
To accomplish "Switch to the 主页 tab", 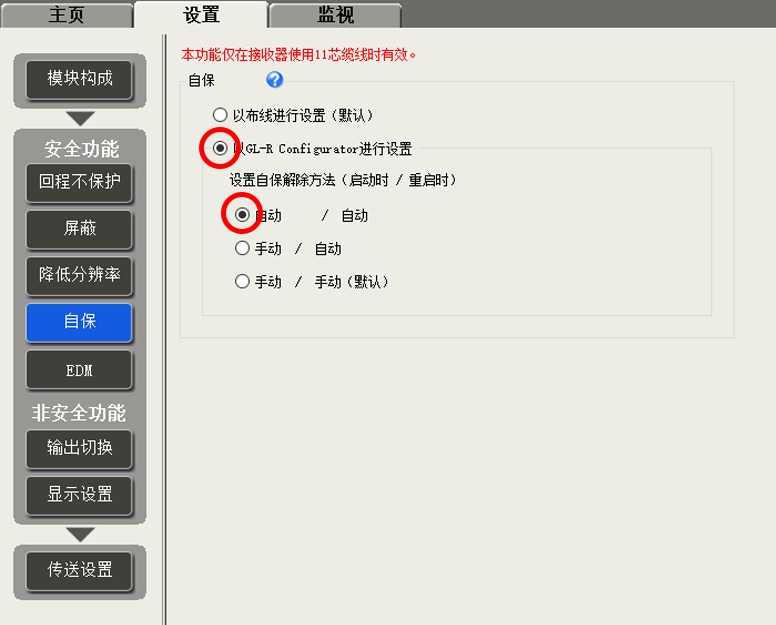I will coord(66,15).
